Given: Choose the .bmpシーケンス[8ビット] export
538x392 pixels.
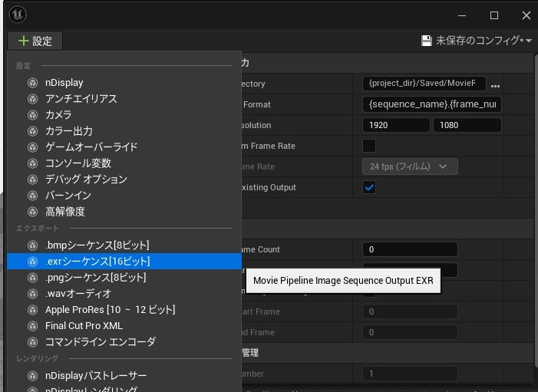Looking at the screenshot, I should coord(124,245).
